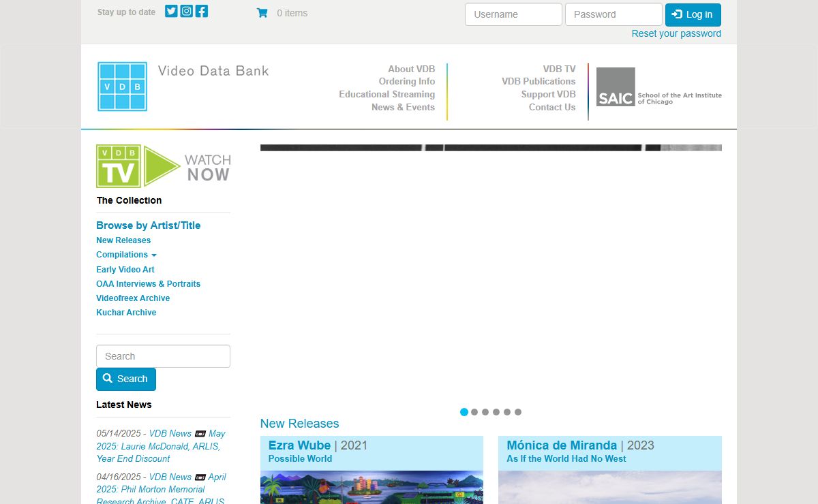This screenshot has height=504, width=818.
Task: Open Mónica de Miranda video thumbnail
Action: click(x=610, y=487)
